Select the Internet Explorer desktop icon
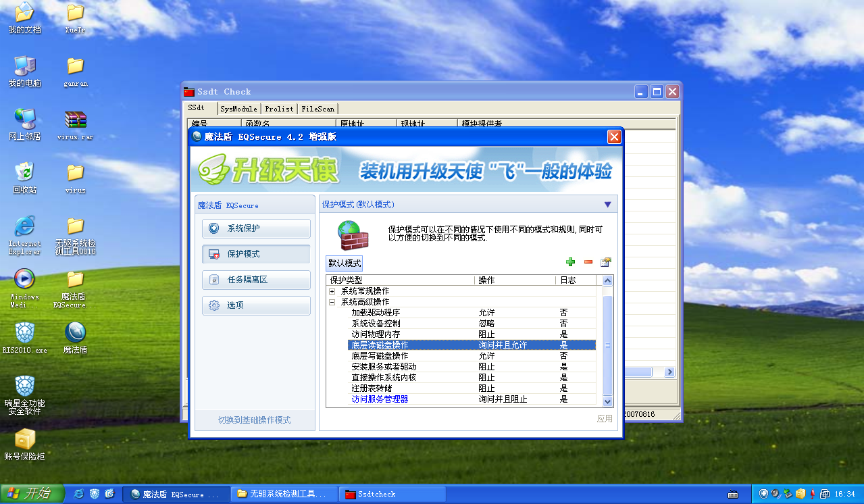This screenshot has height=504, width=864. pos(24,235)
